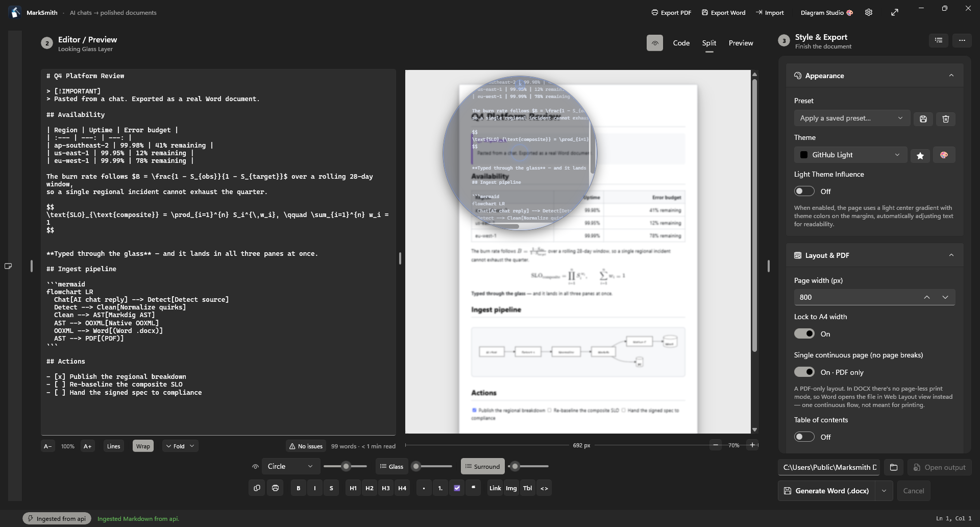The height and width of the screenshot is (527, 980).
Task: Click the Generate Word (.docx) button
Action: [827, 491]
